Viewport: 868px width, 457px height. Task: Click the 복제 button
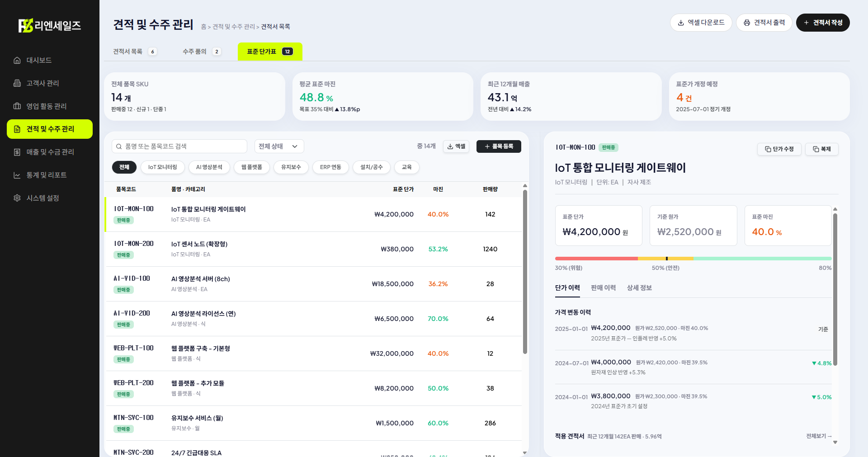(822, 149)
